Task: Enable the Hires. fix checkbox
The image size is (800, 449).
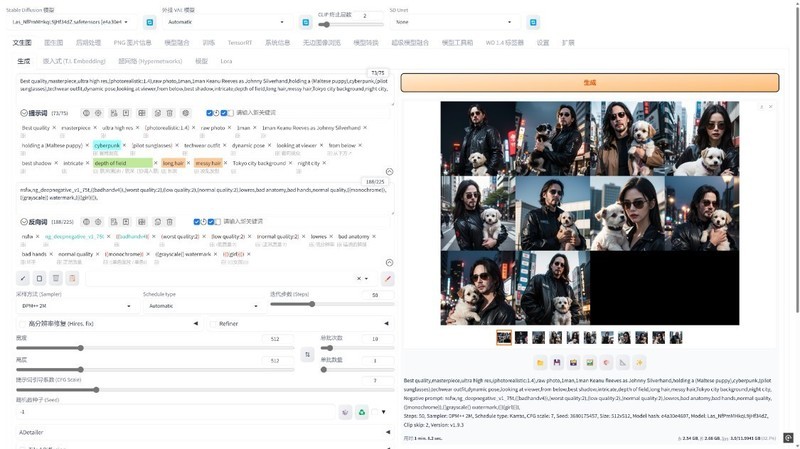Action: (x=23, y=324)
